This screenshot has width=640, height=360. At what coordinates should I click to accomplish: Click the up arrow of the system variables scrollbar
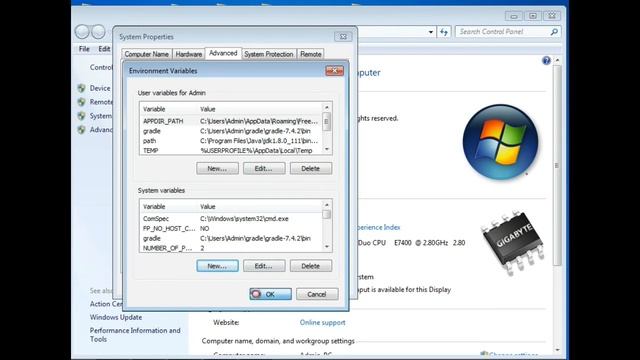coord(327,205)
